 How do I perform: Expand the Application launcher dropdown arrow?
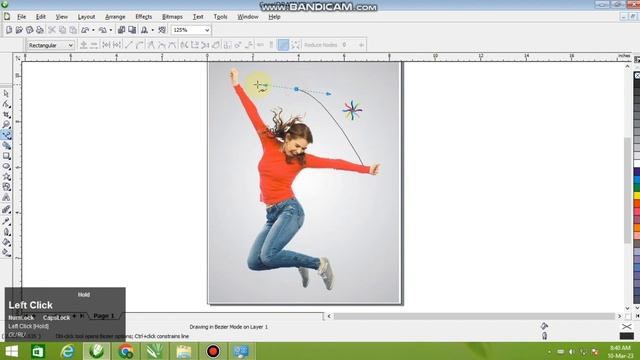coord(153,30)
